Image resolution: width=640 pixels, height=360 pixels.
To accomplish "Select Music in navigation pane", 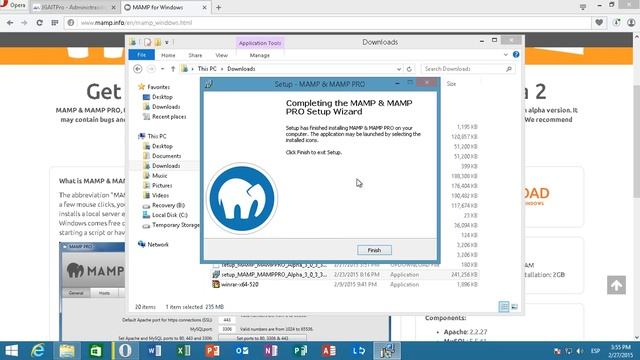I will coord(160,176).
